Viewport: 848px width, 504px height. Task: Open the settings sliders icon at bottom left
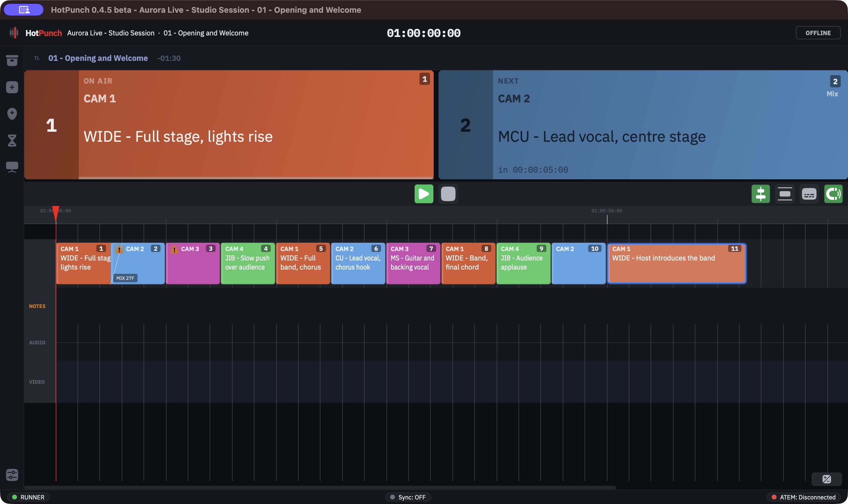pyautogui.click(x=12, y=475)
